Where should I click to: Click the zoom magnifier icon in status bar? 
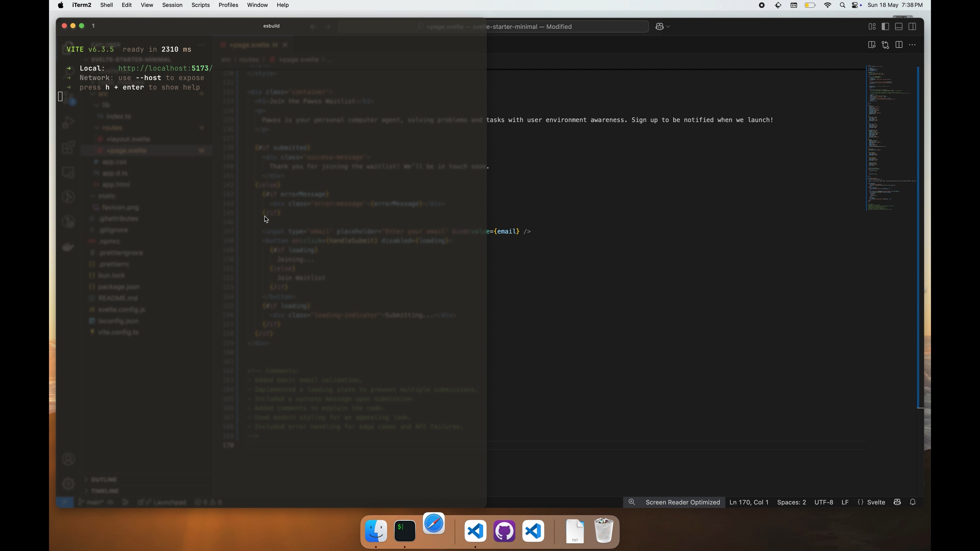pyautogui.click(x=632, y=502)
